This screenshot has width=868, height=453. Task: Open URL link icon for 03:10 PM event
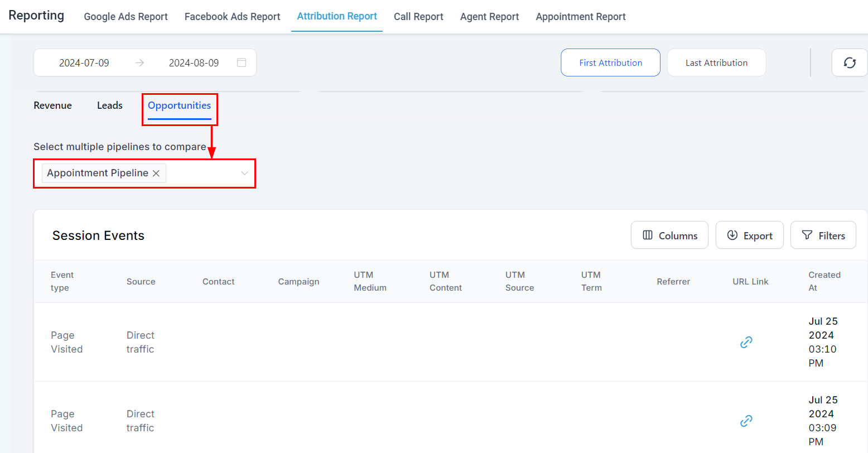click(746, 342)
